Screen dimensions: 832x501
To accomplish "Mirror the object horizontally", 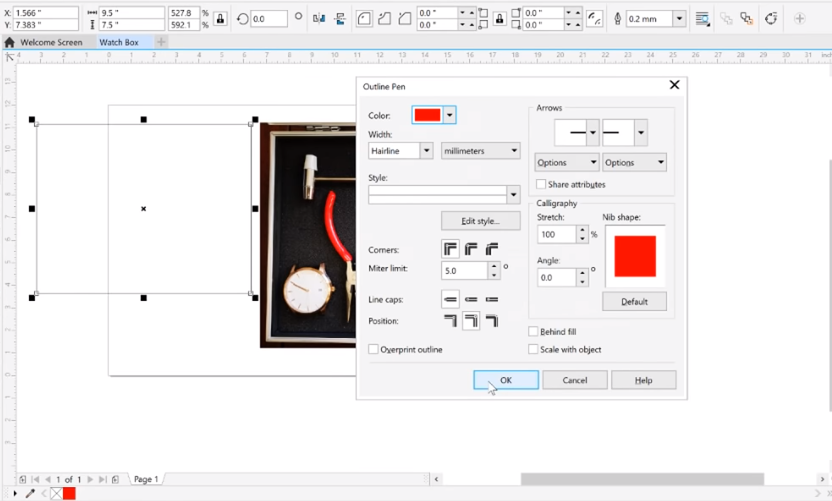I will tap(319, 19).
